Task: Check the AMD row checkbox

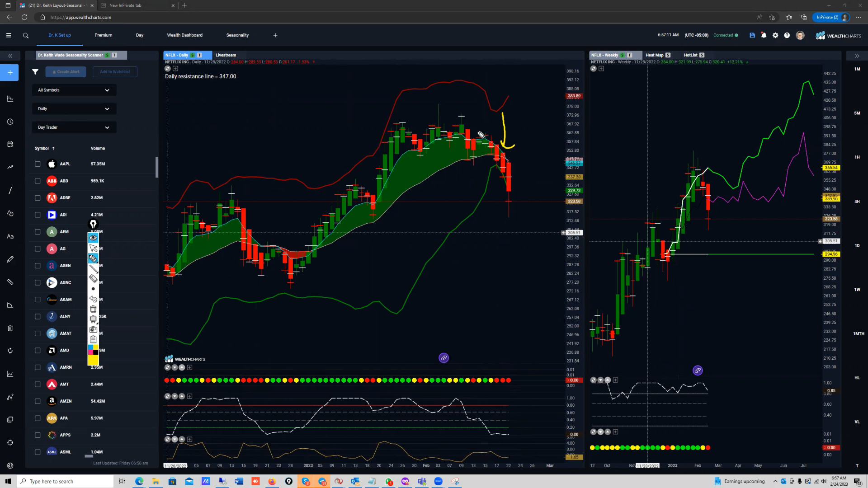Action: click(38, 351)
